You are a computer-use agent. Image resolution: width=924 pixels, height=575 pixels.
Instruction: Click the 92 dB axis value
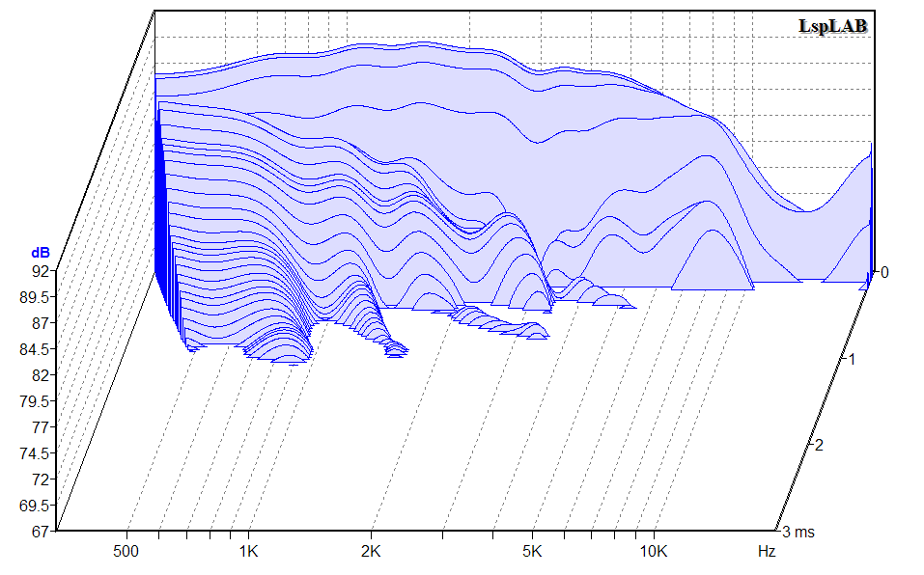click(x=42, y=271)
